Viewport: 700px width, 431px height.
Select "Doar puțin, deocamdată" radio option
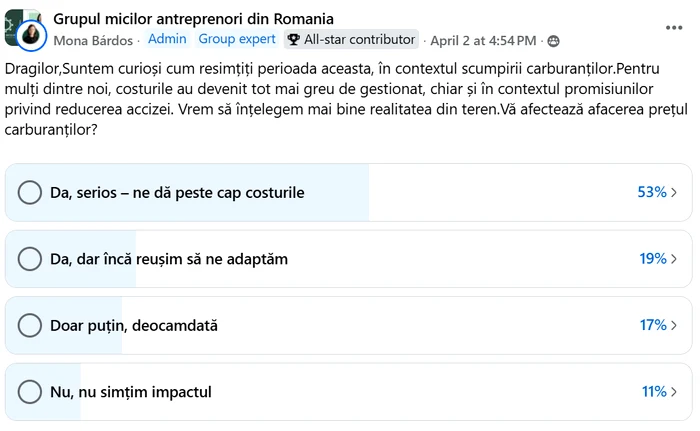point(30,325)
